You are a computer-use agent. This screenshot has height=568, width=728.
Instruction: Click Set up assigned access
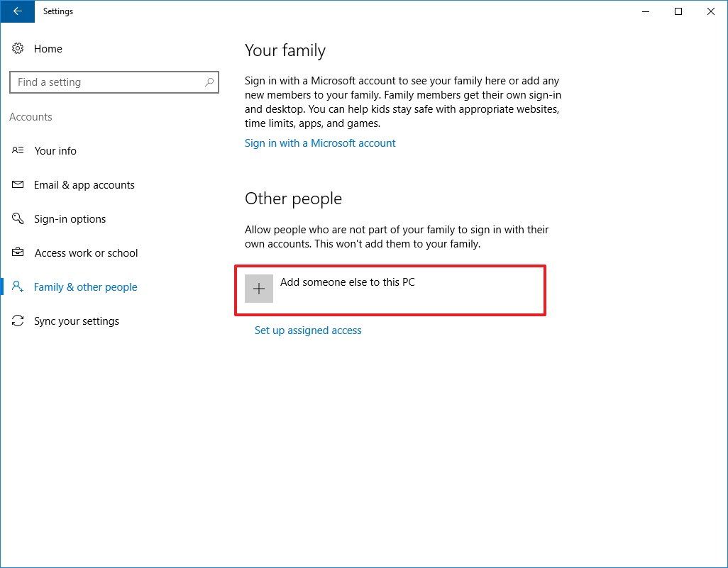[x=308, y=330]
